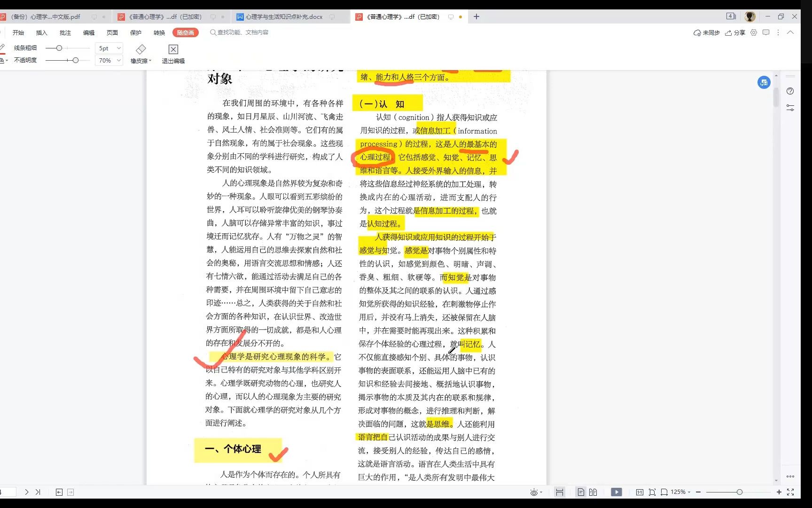Select the pen drawing tool icon
The width and height of the screenshot is (812, 508).
(3, 48)
